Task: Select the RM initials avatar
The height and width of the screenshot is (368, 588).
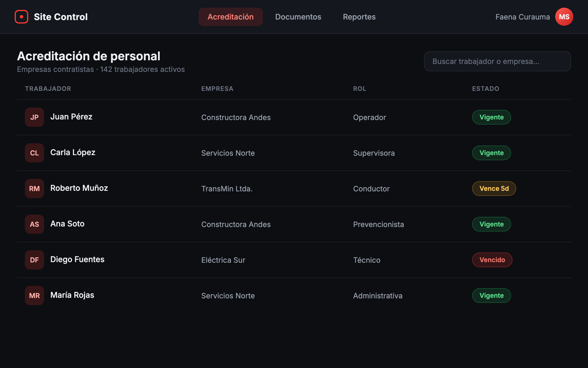Action: [34, 189]
